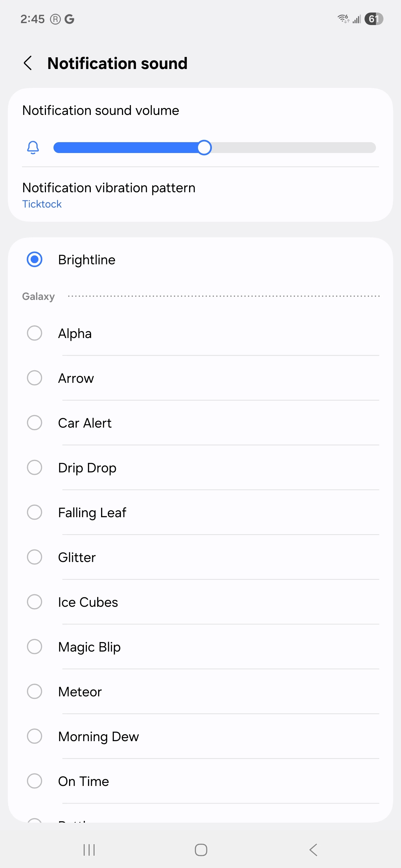This screenshot has width=401, height=868.
Task: Tap the Morning Dew list item
Action: tap(98, 737)
